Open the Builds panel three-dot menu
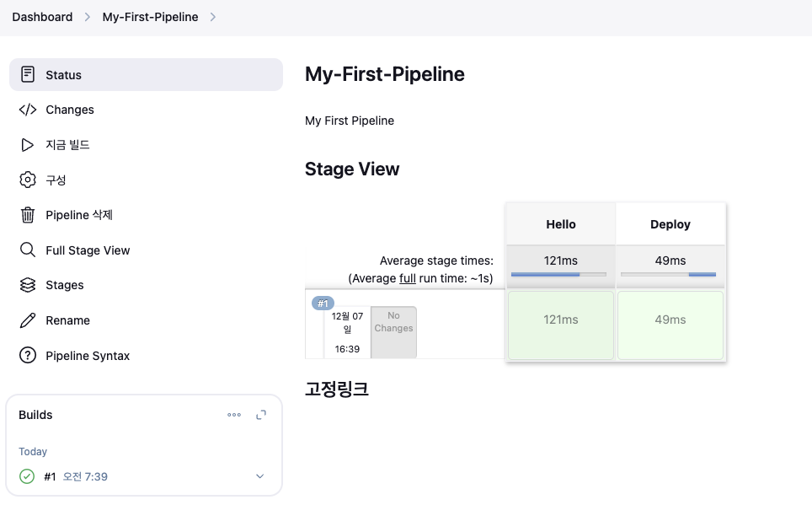 (234, 415)
